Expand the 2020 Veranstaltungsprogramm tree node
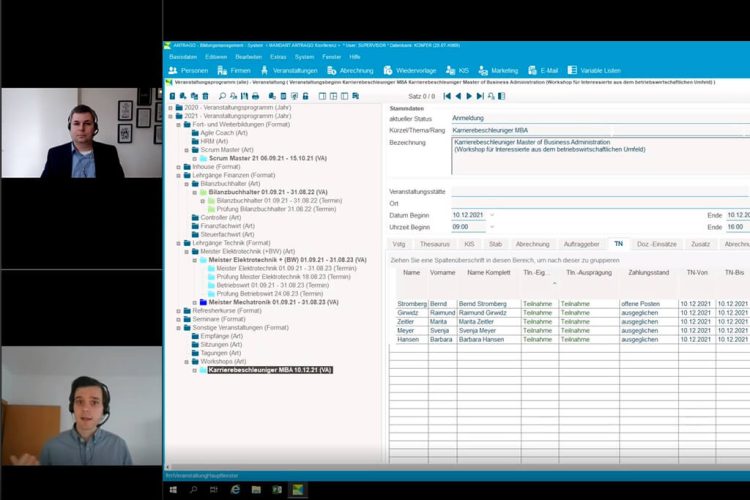 pos(171,107)
